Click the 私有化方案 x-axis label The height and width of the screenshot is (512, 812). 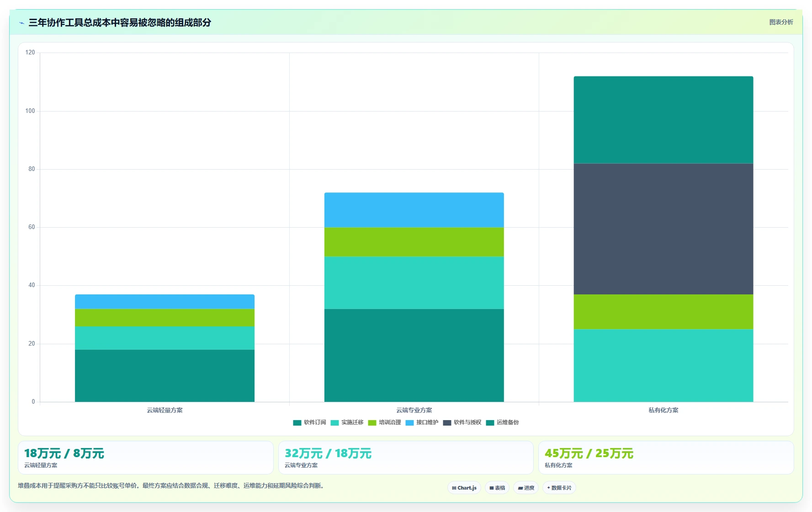663,411
